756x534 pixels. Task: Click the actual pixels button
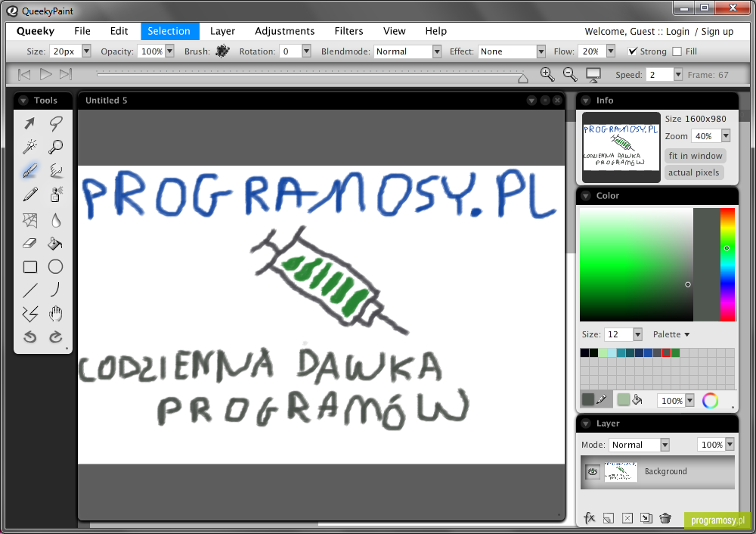point(694,172)
